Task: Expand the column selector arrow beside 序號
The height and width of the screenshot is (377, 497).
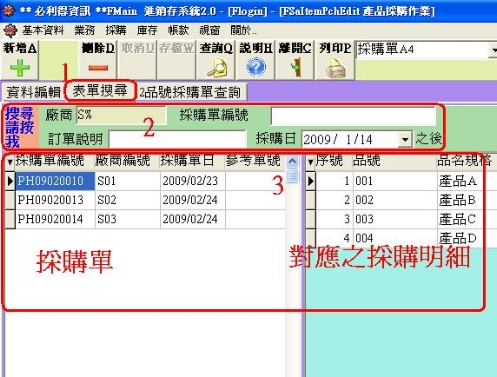Action: click(x=311, y=162)
